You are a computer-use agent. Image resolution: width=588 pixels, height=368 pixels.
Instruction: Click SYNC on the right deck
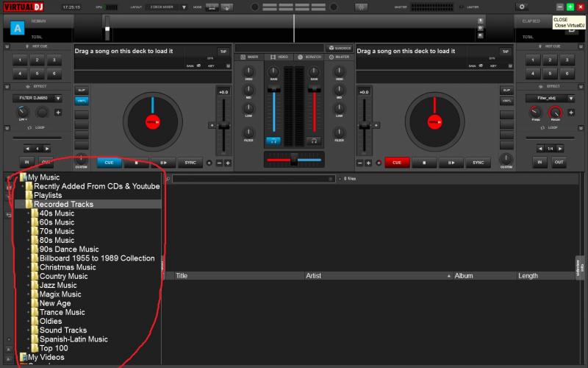(x=478, y=163)
